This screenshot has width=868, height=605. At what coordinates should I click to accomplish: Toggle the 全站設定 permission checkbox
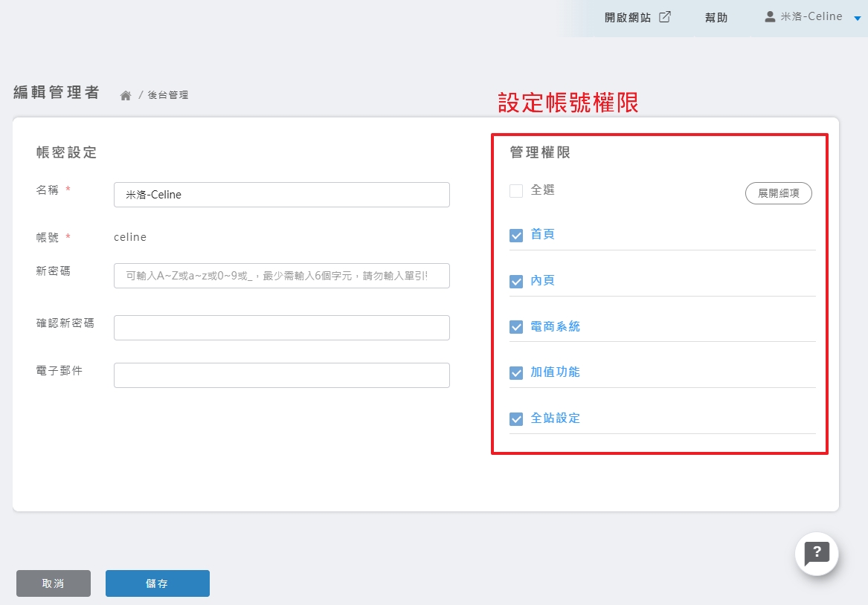(x=516, y=419)
